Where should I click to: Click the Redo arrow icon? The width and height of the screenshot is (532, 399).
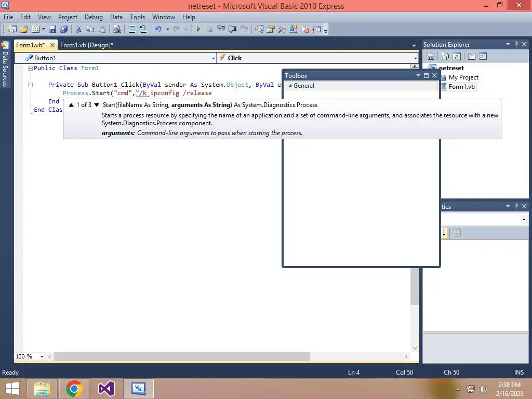(177, 29)
